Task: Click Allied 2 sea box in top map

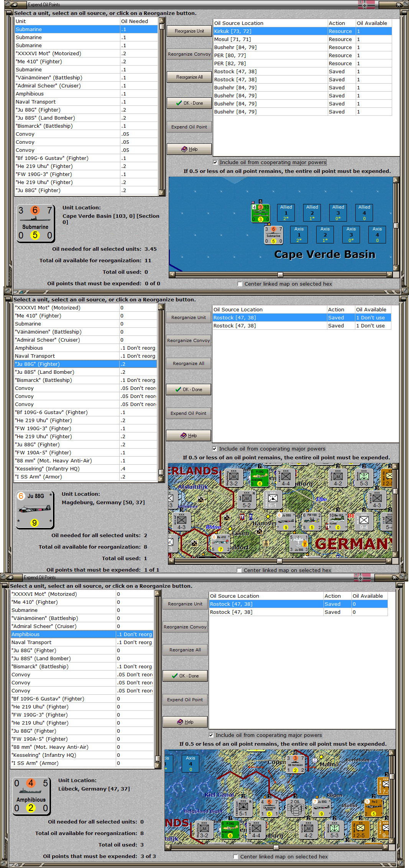Action: 312,213
